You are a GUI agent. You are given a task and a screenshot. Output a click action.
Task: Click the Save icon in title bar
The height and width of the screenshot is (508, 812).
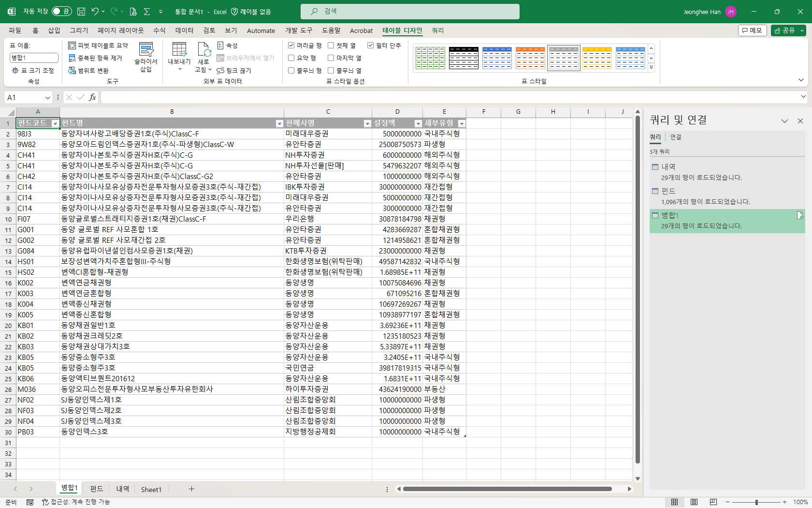point(81,12)
